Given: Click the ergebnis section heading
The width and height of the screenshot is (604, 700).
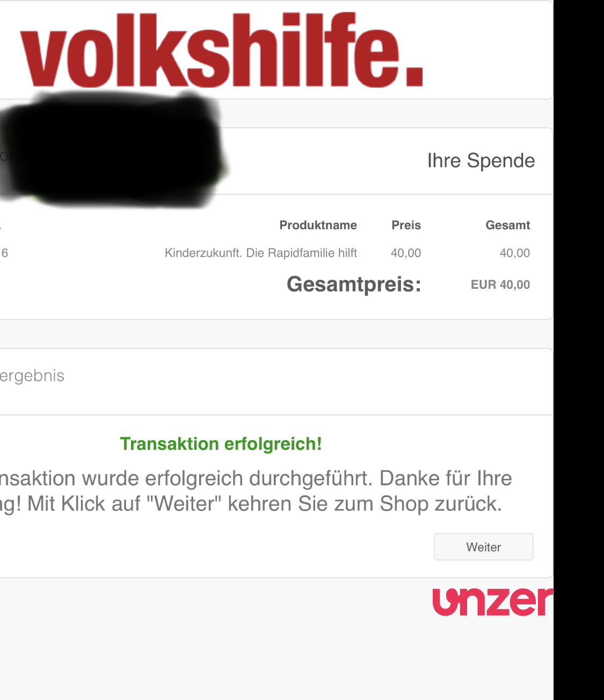Looking at the screenshot, I should point(32,375).
